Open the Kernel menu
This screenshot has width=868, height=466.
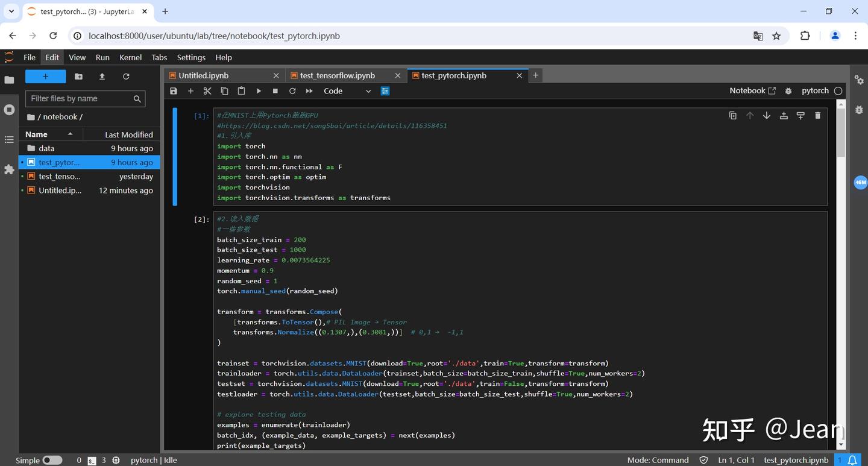pos(130,57)
